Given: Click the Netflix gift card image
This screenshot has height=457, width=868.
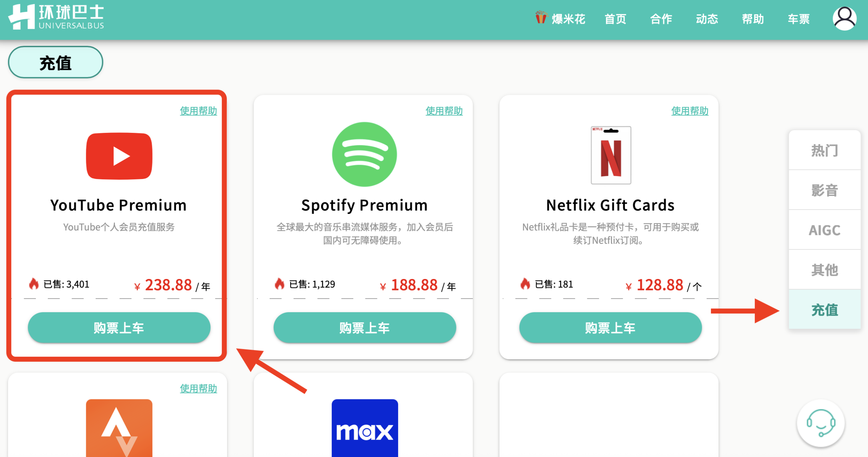Looking at the screenshot, I should [x=611, y=155].
